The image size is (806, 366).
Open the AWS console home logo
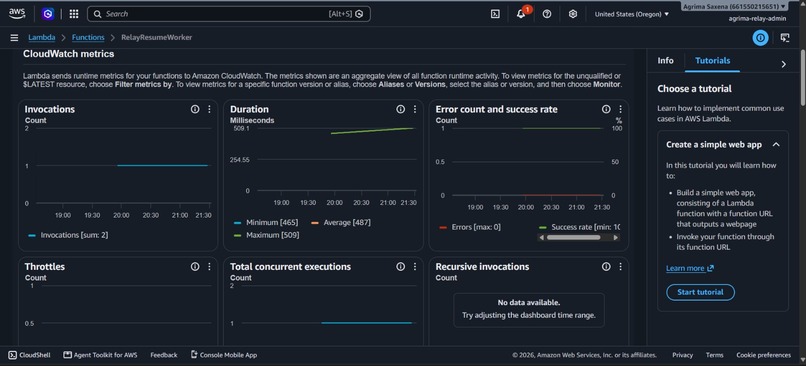pos(16,14)
